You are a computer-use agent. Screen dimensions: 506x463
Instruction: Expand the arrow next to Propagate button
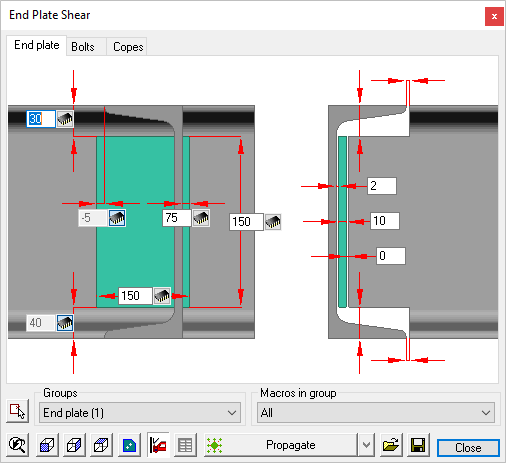pyautogui.click(x=366, y=445)
